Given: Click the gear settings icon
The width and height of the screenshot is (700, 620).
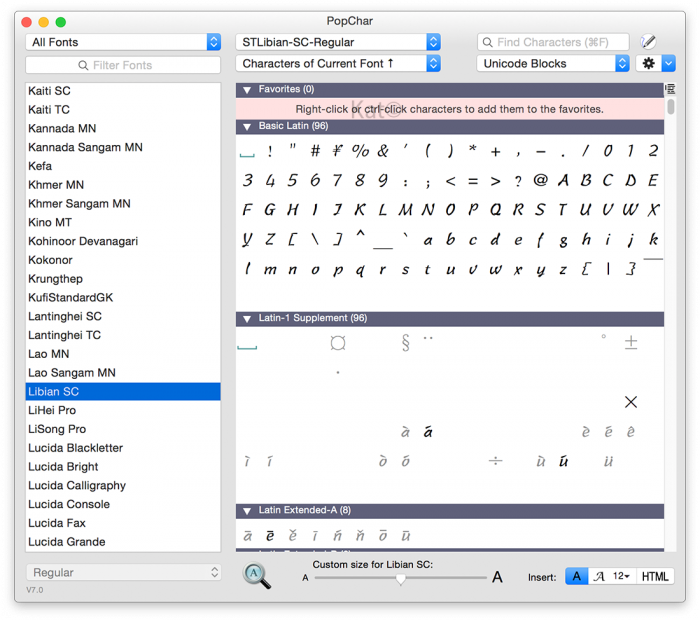Looking at the screenshot, I should click(x=648, y=63).
